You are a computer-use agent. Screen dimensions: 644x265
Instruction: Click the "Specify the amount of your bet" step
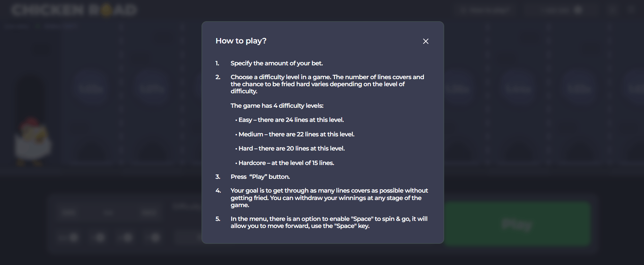click(277, 63)
